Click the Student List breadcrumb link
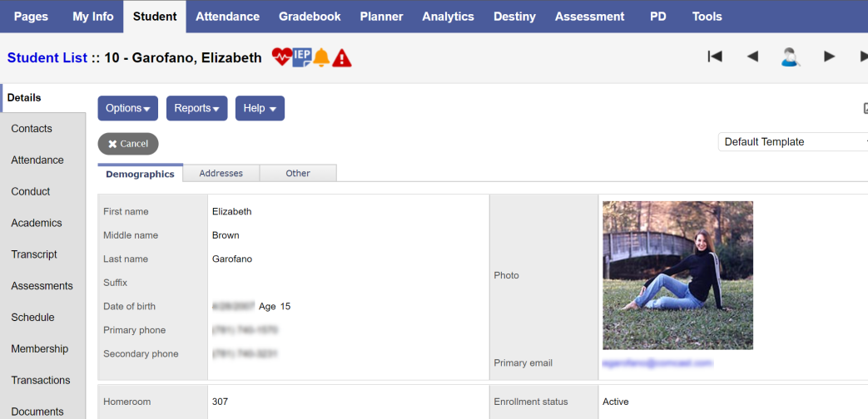 tap(47, 58)
